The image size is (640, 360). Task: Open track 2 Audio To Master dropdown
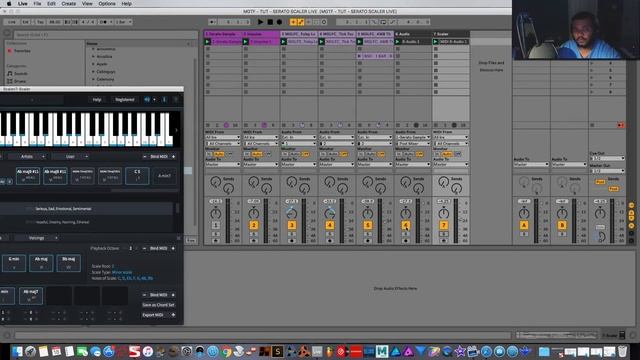261,164
